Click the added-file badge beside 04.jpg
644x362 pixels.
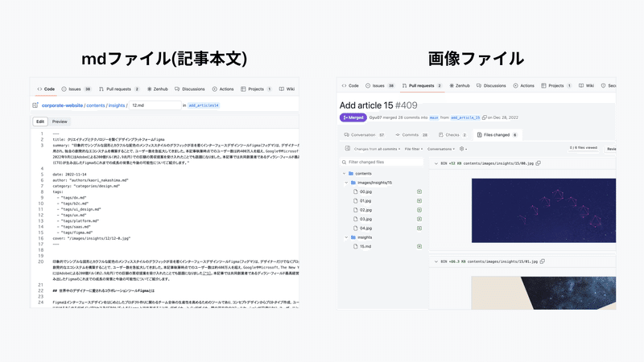click(x=419, y=228)
